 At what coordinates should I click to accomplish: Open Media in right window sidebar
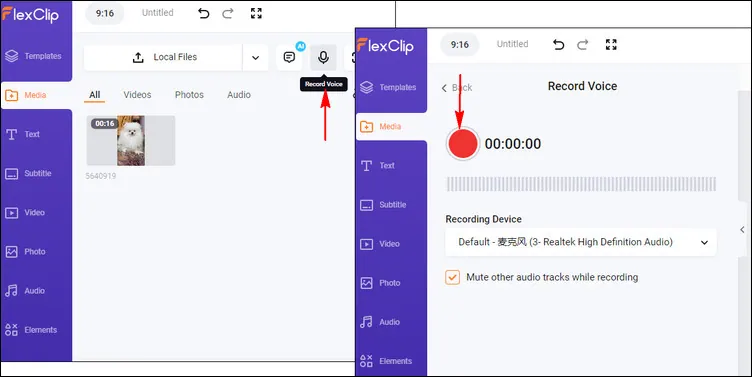[x=391, y=127]
